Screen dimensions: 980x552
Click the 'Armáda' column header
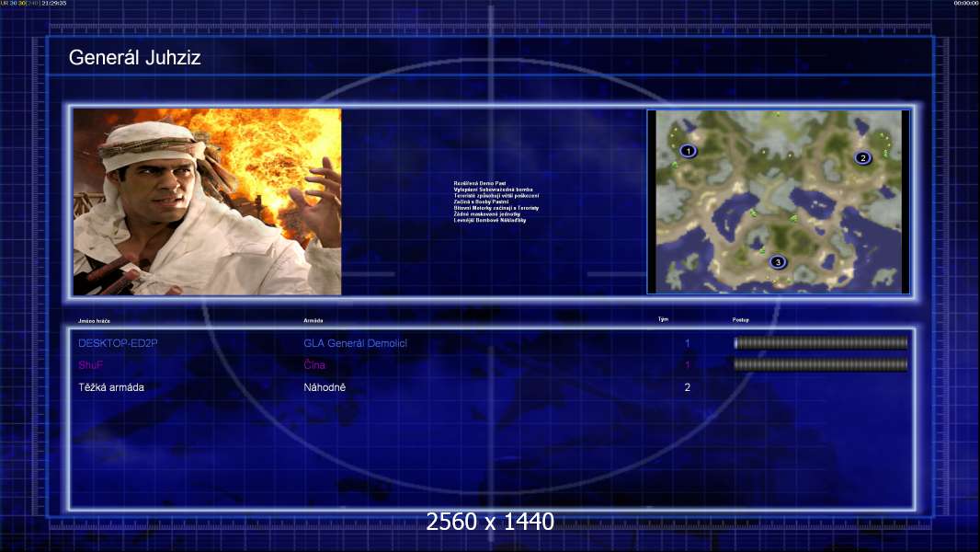click(x=313, y=320)
